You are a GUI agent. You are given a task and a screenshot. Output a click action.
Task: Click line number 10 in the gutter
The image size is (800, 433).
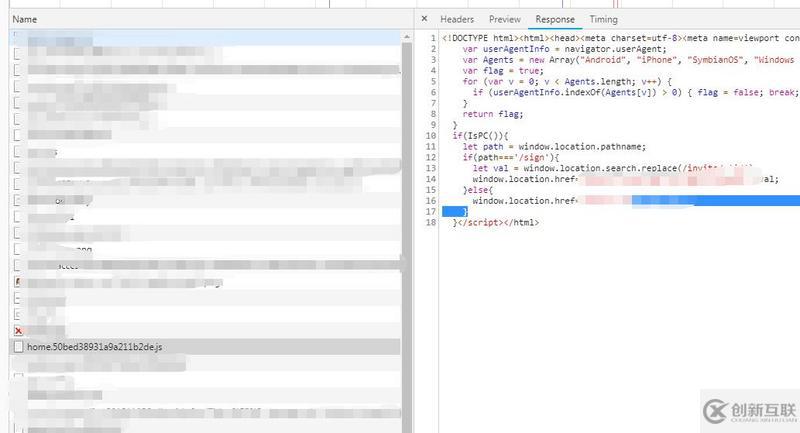pos(431,136)
